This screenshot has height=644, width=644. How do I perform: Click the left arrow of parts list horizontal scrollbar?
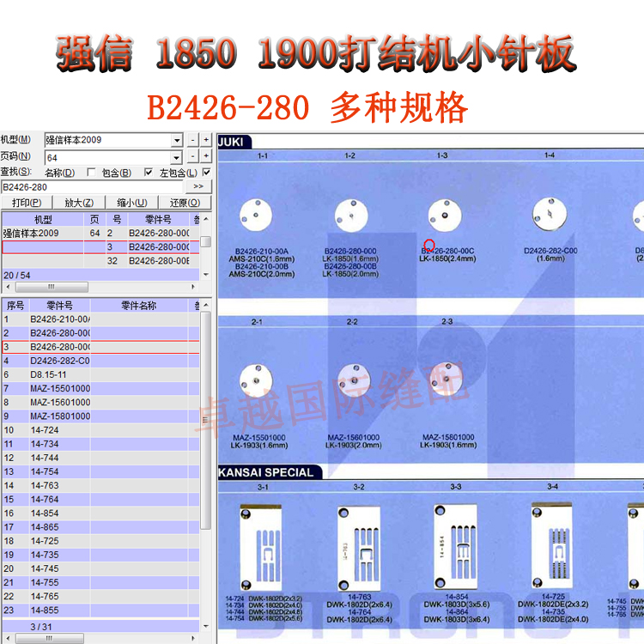click(8, 638)
